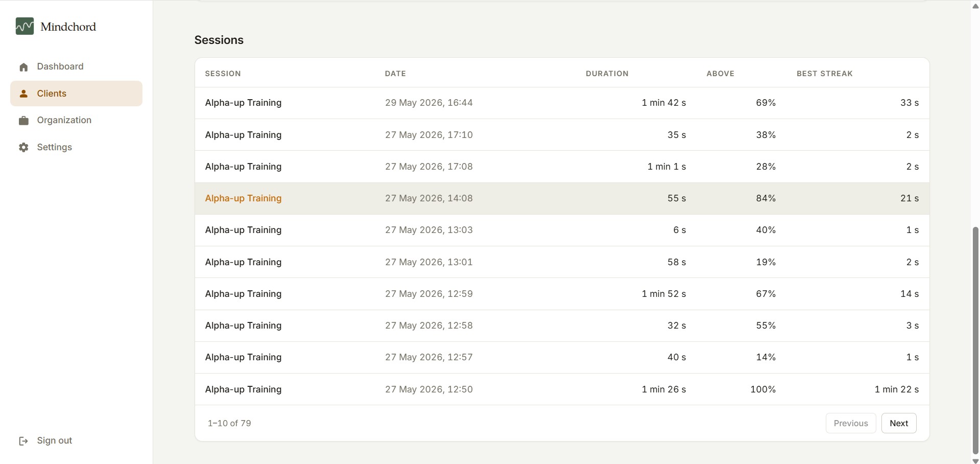The width and height of the screenshot is (980, 464).
Task: Click the 14% above value
Action: [x=766, y=357]
